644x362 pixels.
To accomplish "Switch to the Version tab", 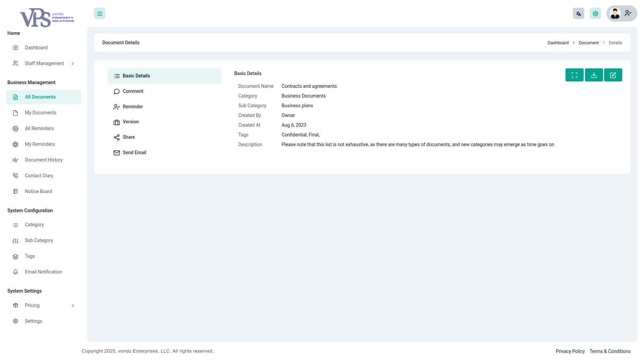I will (x=130, y=122).
